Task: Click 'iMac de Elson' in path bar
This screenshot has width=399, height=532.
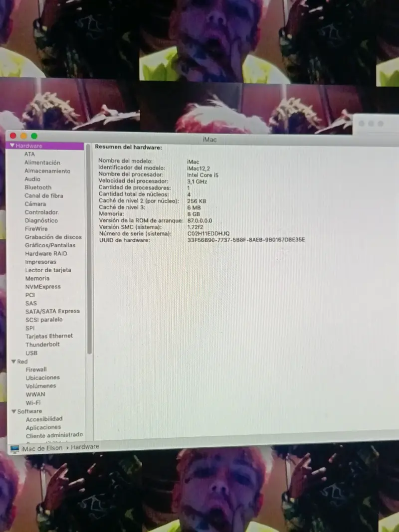Action: click(x=42, y=448)
